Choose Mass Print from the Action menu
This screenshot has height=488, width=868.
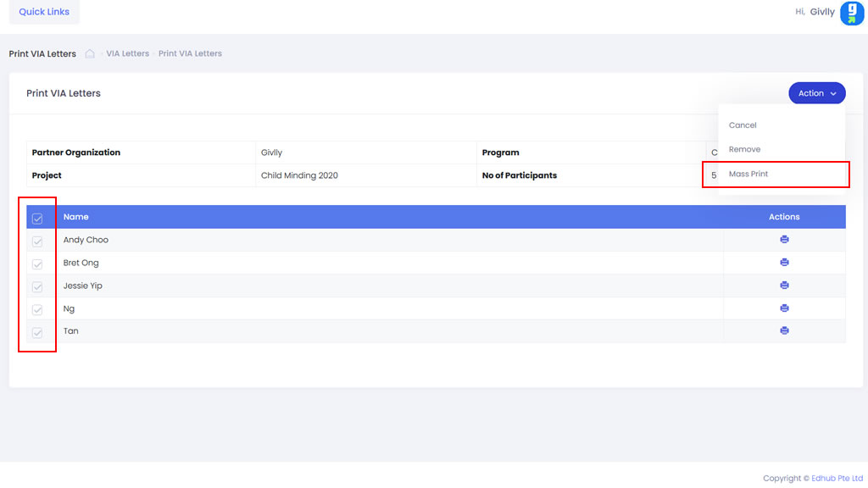(748, 174)
